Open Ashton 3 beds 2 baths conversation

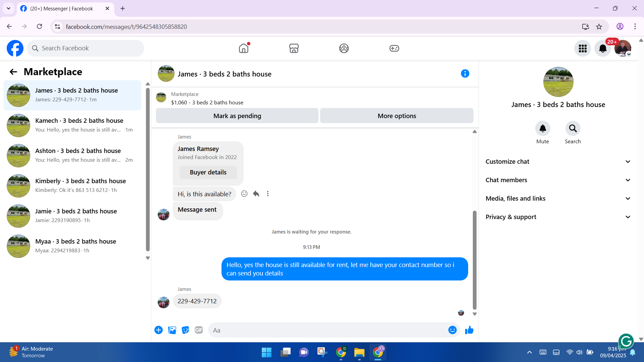[x=72, y=156]
